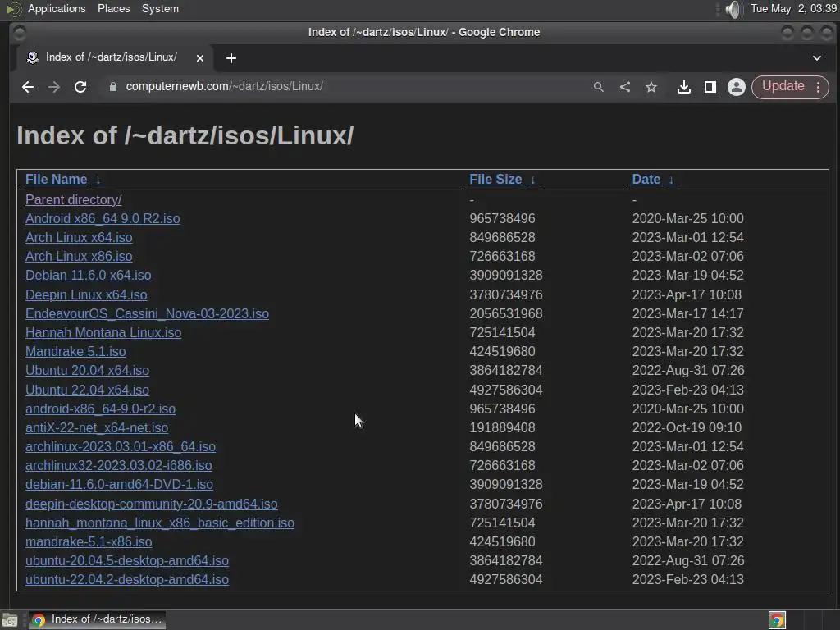Download ubuntu-22.04.2-desktop-amd64.iso
The image size is (840, 630).
(127, 580)
